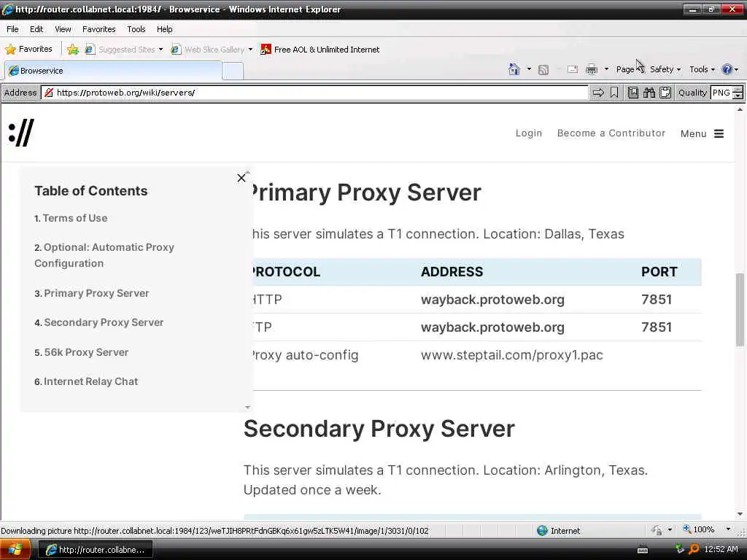Click www.steptail.com/proxy1.pac text

(511, 355)
